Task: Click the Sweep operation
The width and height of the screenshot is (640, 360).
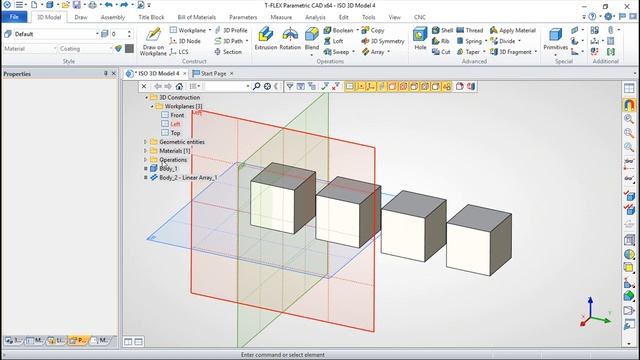Action: (336, 52)
